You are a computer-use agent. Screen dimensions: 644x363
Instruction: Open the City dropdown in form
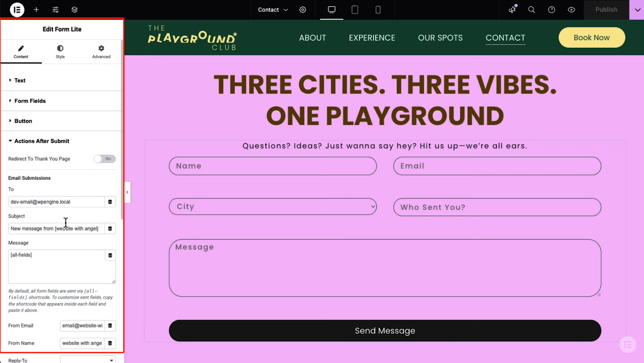[273, 207]
